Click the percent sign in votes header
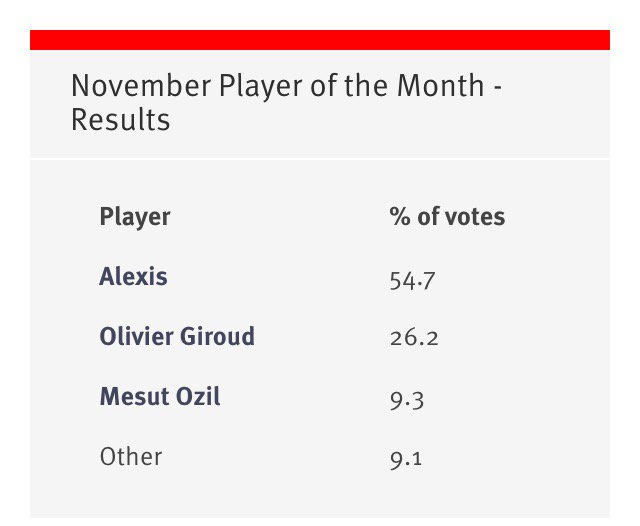The image size is (640, 526). pos(400,216)
